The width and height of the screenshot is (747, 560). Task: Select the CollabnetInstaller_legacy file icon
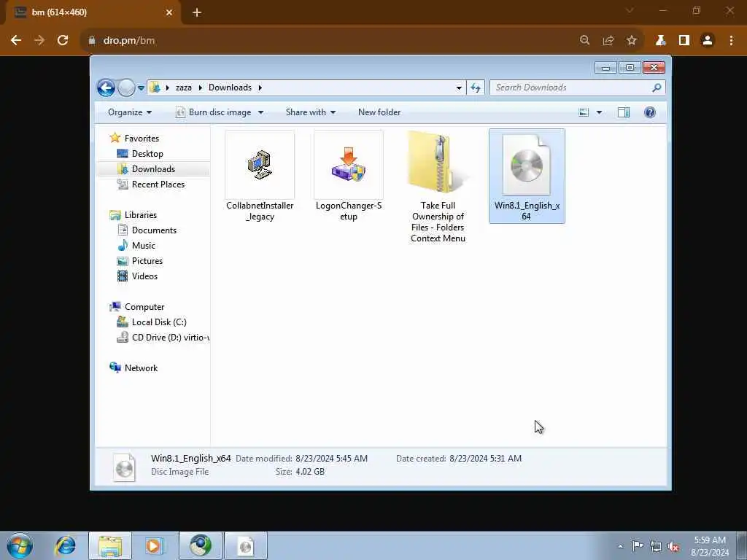coord(260,165)
